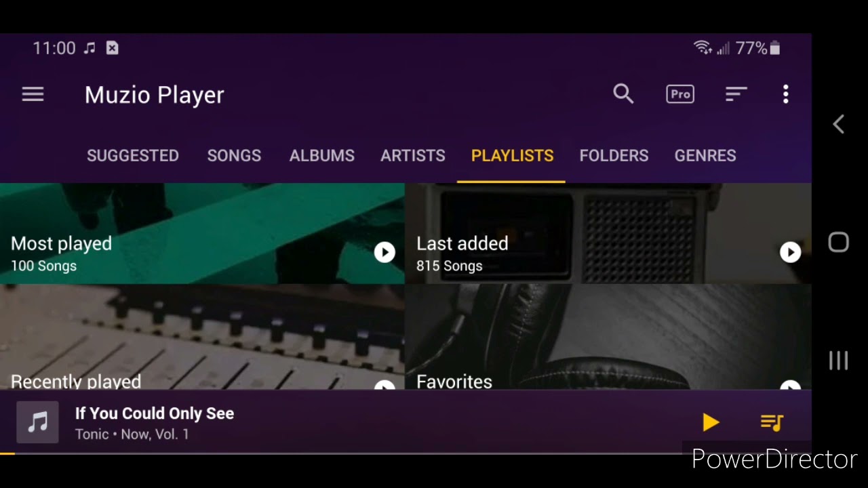Tap the Android back navigation button
868x488 pixels.
(839, 124)
